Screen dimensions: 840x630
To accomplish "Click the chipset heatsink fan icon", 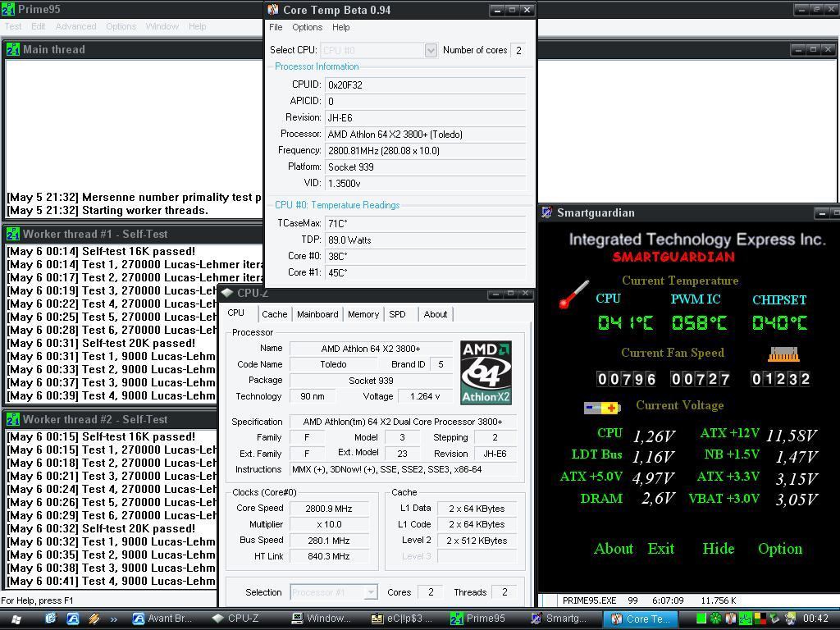I will (x=783, y=354).
